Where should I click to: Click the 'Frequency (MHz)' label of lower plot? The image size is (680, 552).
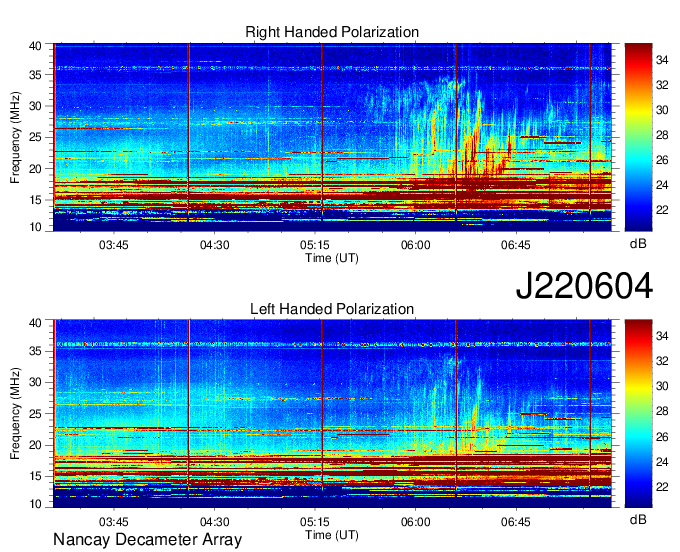[15, 414]
